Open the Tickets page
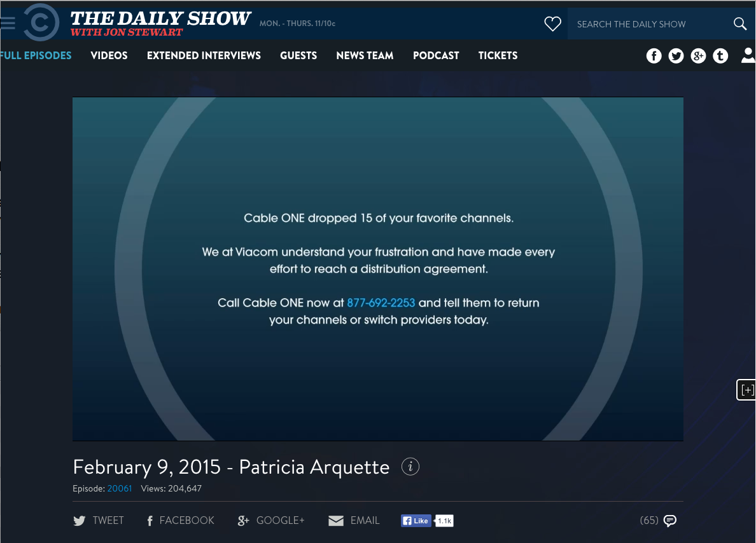 [498, 55]
